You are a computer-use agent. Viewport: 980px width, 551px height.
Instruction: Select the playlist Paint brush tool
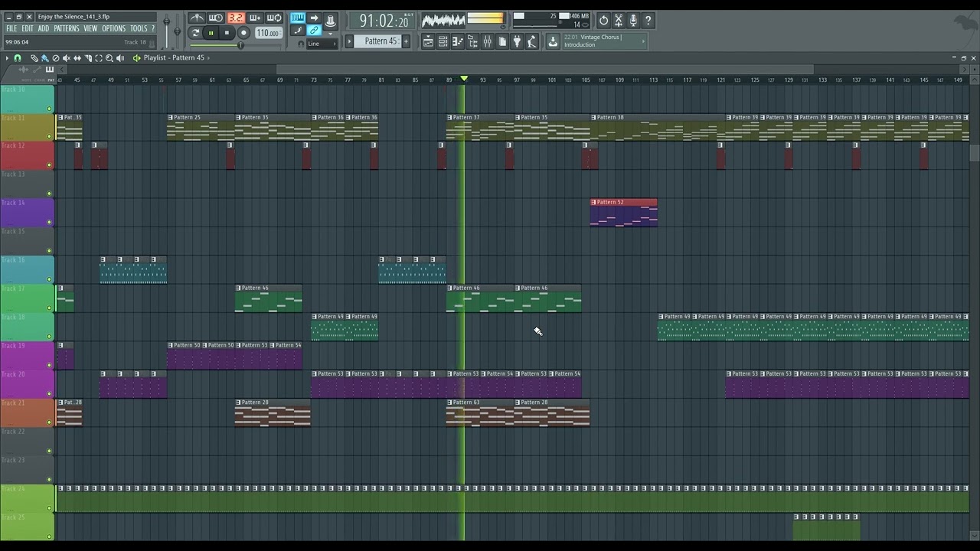coord(45,58)
